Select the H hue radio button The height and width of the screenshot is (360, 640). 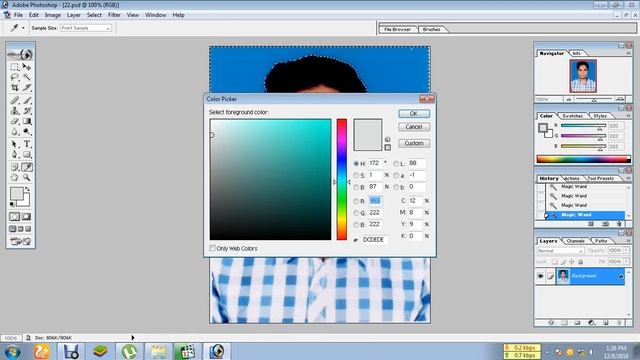(x=356, y=163)
